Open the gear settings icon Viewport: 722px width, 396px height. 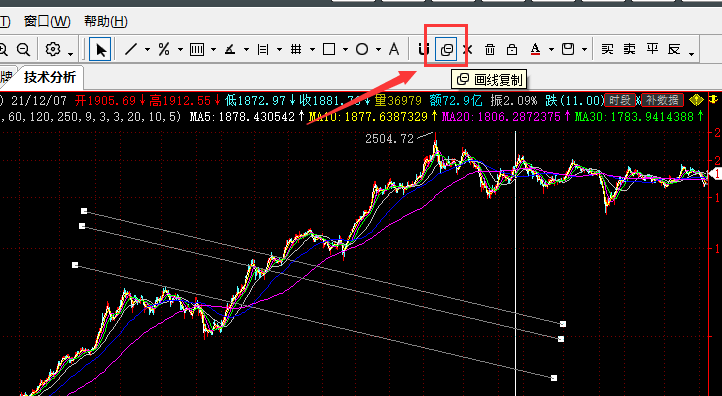click(53, 49)
